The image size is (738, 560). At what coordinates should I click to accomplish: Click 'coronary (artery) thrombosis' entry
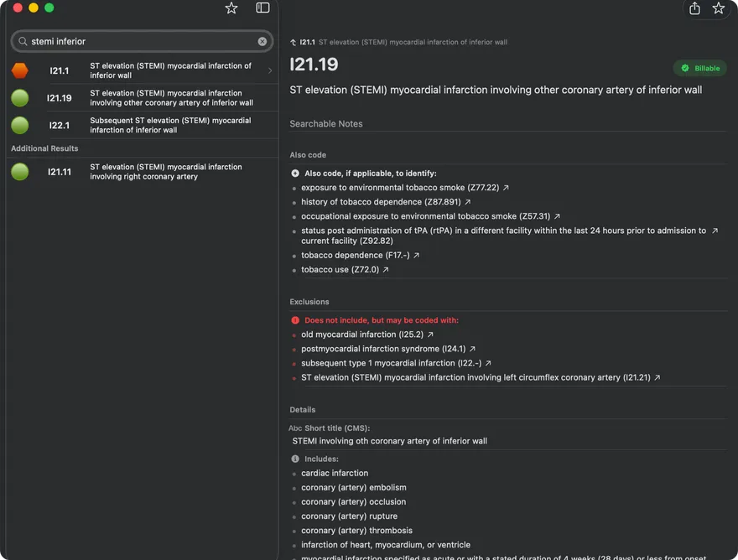coord(356,531)
